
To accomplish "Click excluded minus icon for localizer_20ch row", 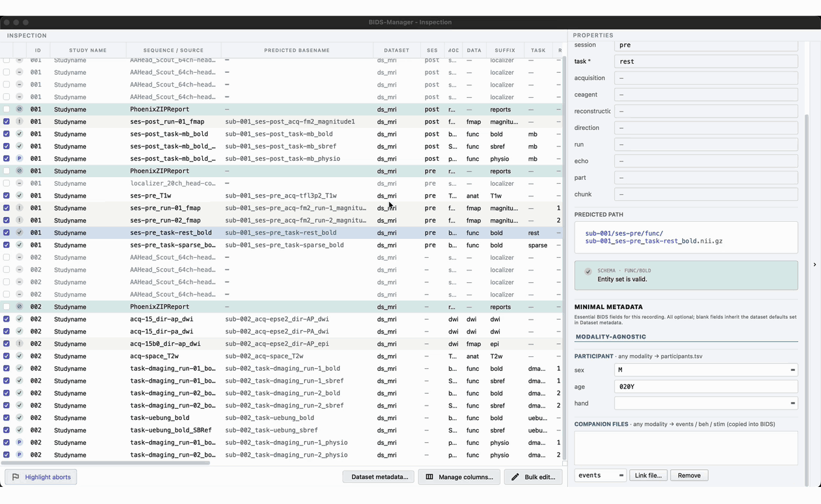I will tap(20, 183).
